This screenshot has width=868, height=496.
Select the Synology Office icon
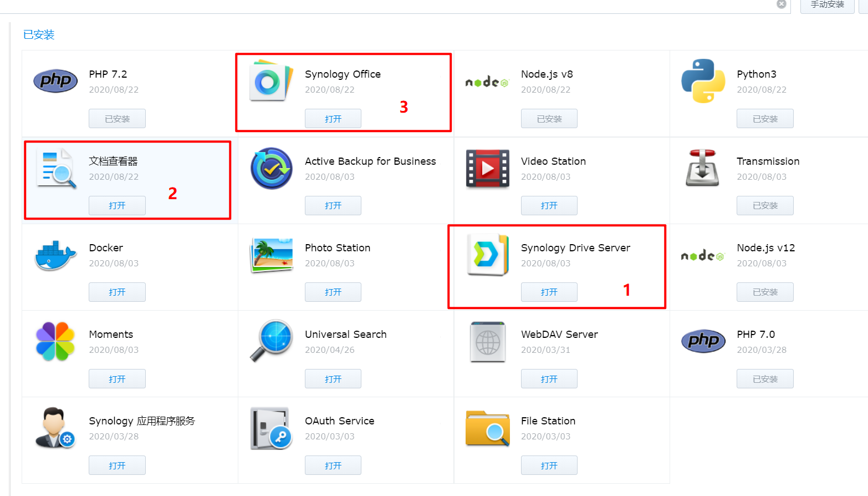point(271,81)
